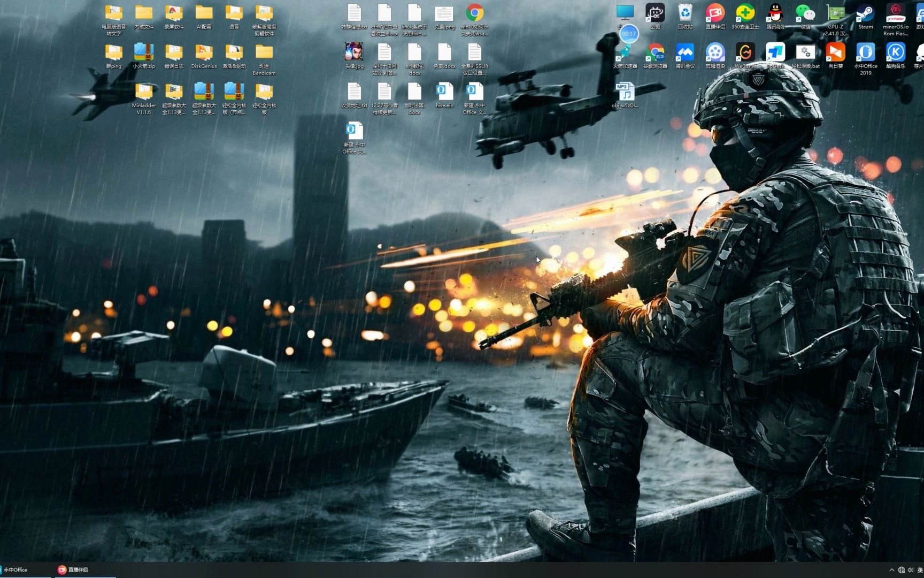Open 360安全卫士 security app

click(745, 16)
